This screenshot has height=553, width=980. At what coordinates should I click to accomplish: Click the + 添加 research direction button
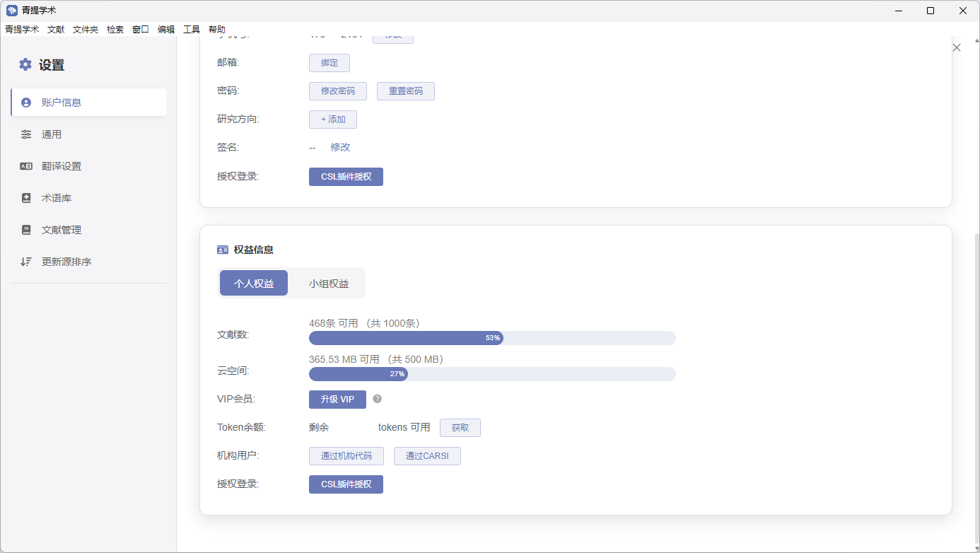(x=333, y=120)
